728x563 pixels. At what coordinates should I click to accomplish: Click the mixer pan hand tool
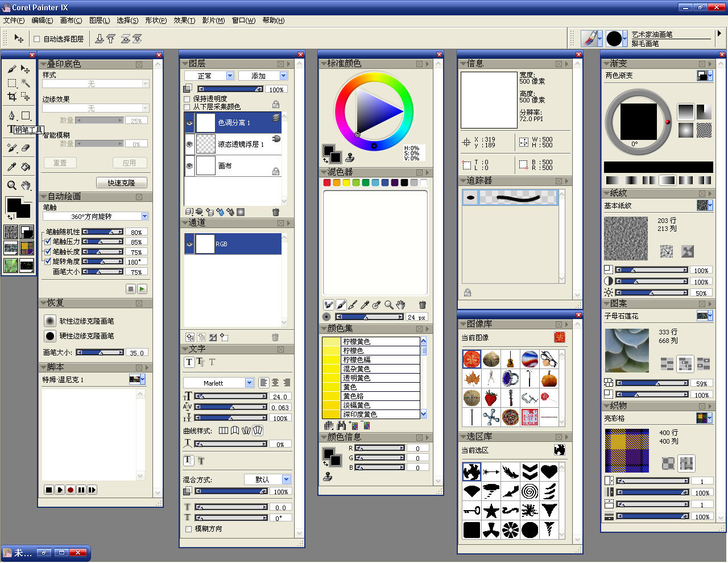pyautogui.click(x=400, y=305)
